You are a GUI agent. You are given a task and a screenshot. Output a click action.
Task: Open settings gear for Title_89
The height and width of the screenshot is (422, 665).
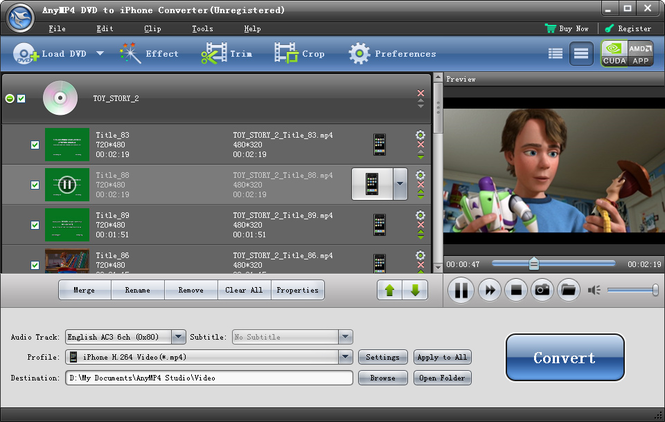click(x=420, y=215)
